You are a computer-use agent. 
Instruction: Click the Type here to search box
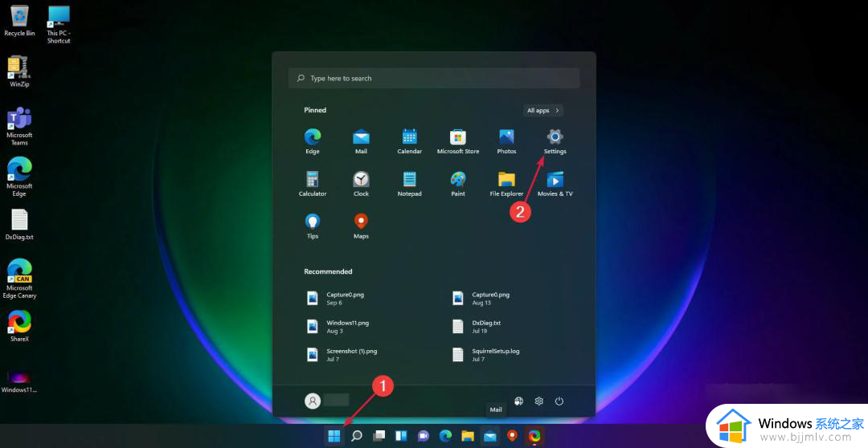434,79
